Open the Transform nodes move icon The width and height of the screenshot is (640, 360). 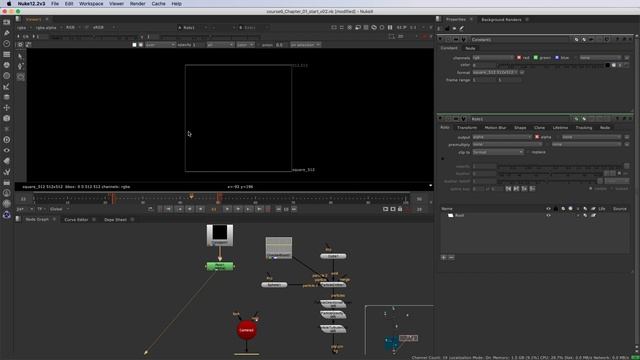tap(7, 108)
